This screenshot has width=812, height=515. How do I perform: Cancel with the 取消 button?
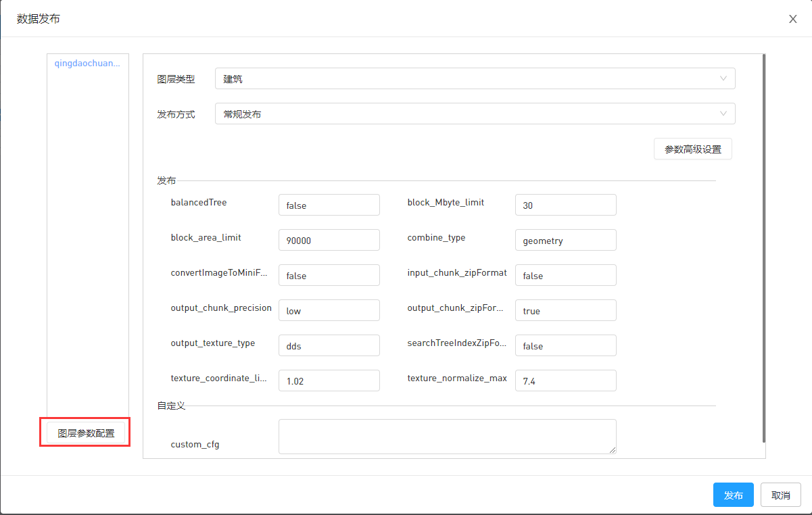click(780, 495)
